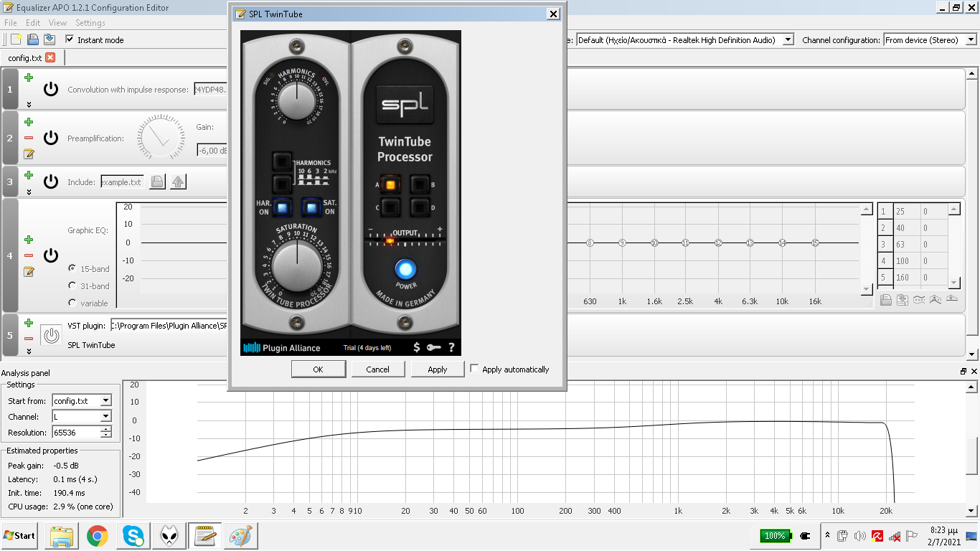Click the dollar sign purchase icon

click(417, 348)
